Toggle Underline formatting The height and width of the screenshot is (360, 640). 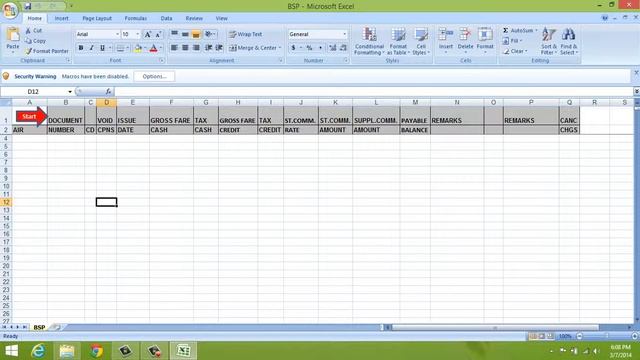point(102,48)
